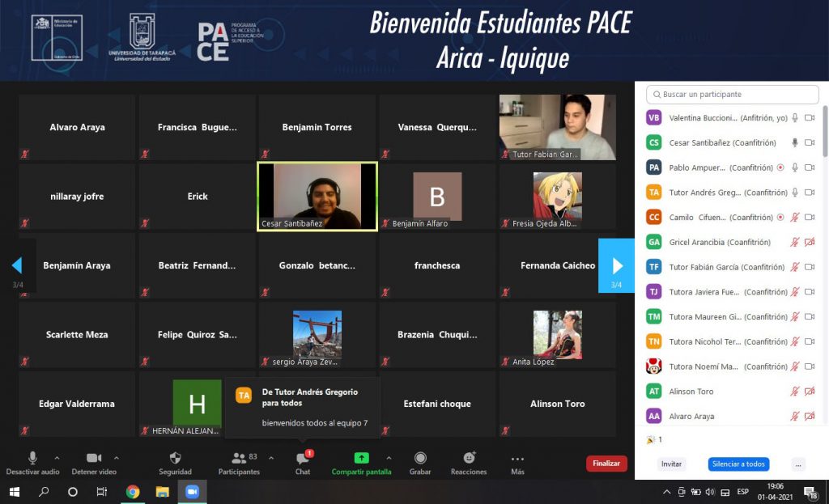Open the Chat icon with notification
Image resolution: width=829 pixels, height=504 pixels.
click(302, 459)
